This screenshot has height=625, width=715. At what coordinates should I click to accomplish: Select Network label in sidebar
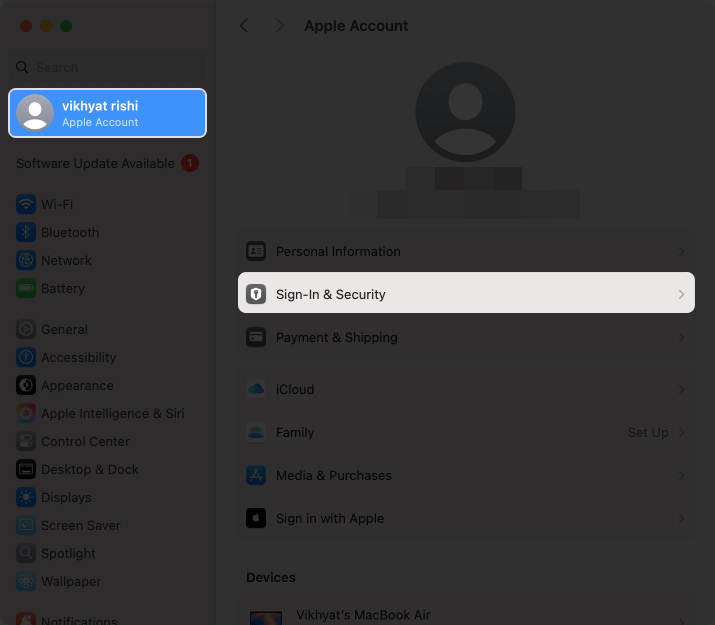[66, 260]
